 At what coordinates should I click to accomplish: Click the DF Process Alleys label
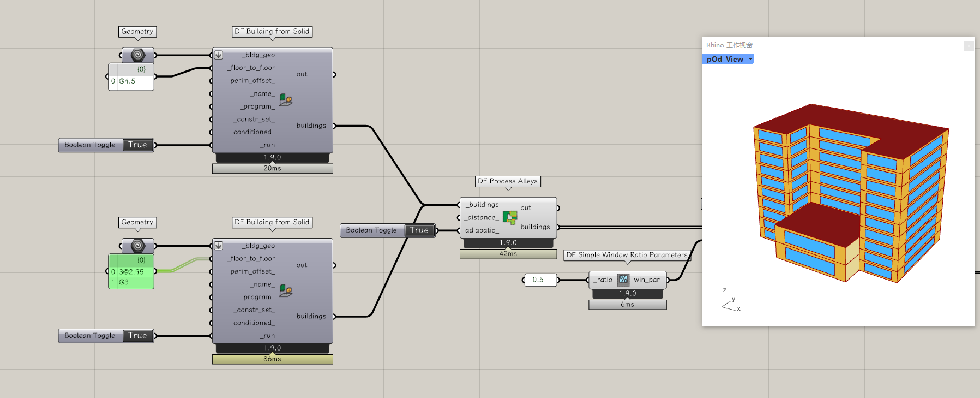click(508, 181)
